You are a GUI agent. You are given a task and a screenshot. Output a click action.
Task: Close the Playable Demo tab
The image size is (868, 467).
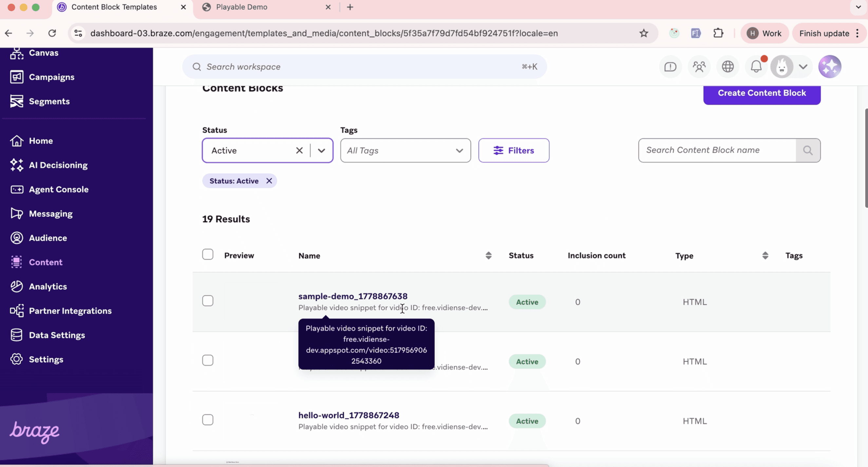tap(328, 7)
